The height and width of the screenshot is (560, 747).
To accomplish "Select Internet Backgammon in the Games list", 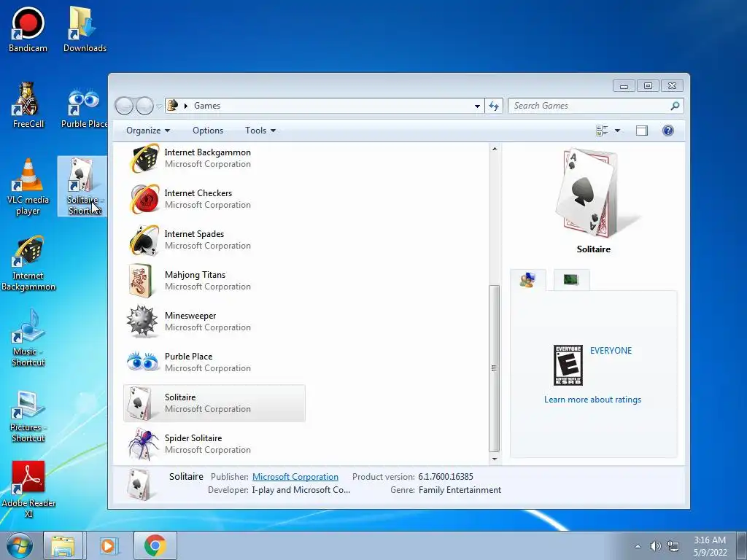I will click(214, 158).
